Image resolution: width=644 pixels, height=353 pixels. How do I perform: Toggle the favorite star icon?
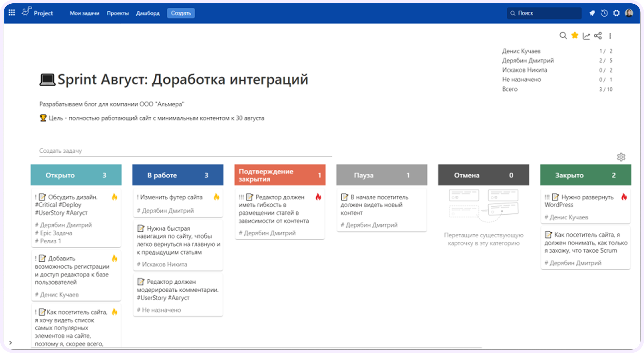point(575,35)
